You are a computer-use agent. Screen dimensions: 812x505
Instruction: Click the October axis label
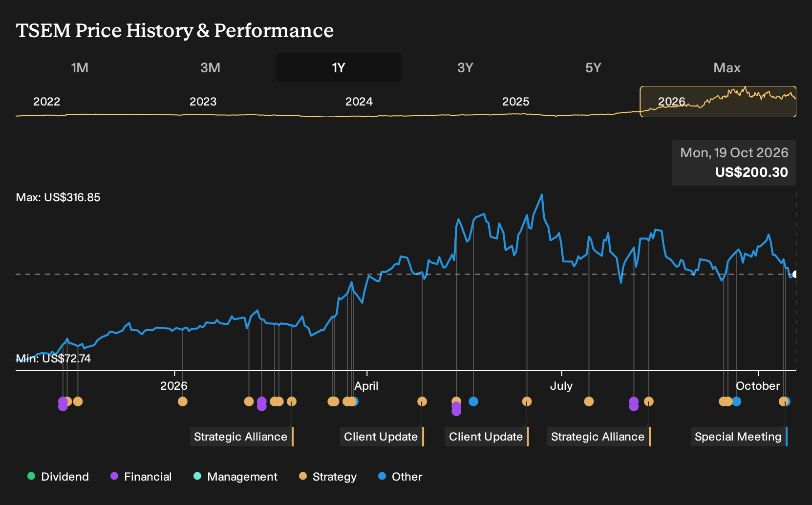pos(758,386)
